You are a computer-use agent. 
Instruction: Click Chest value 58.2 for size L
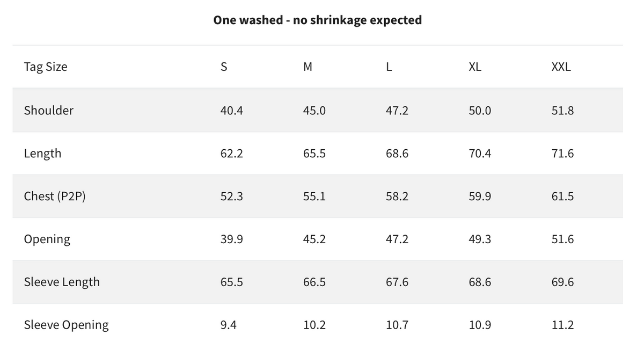click(x=397, y=197)
